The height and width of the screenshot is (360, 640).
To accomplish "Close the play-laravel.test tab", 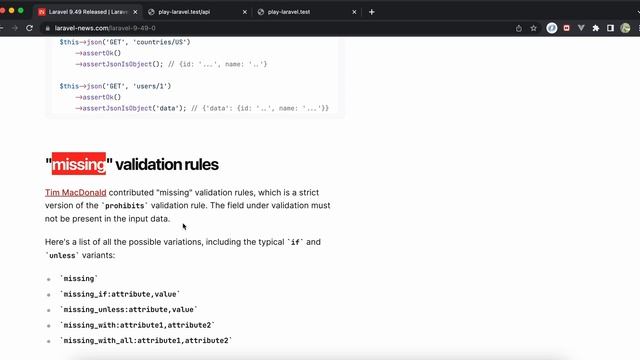I will (354, 12).
